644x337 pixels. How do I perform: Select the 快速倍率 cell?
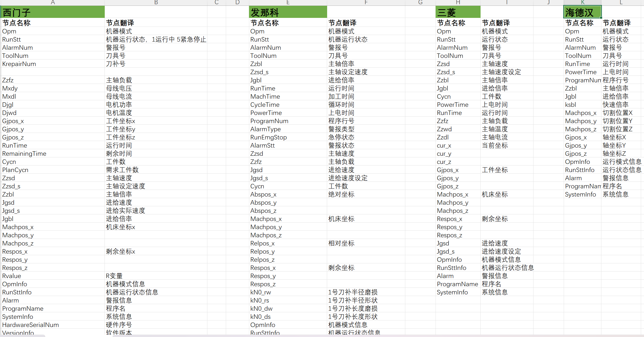pos(615,105)
